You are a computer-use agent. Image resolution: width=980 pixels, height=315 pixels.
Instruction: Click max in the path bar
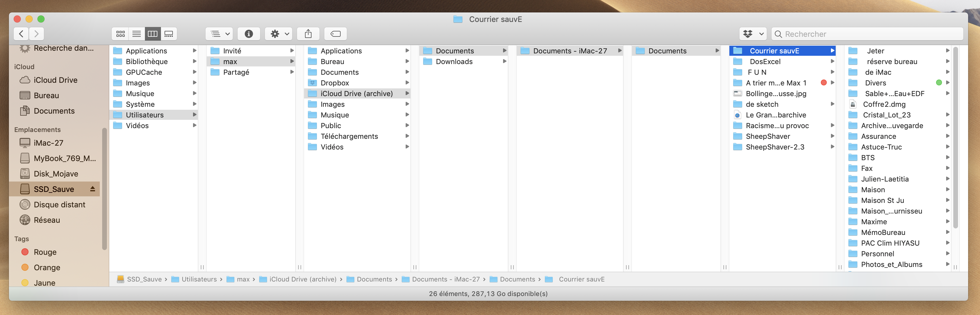(238, 279)
